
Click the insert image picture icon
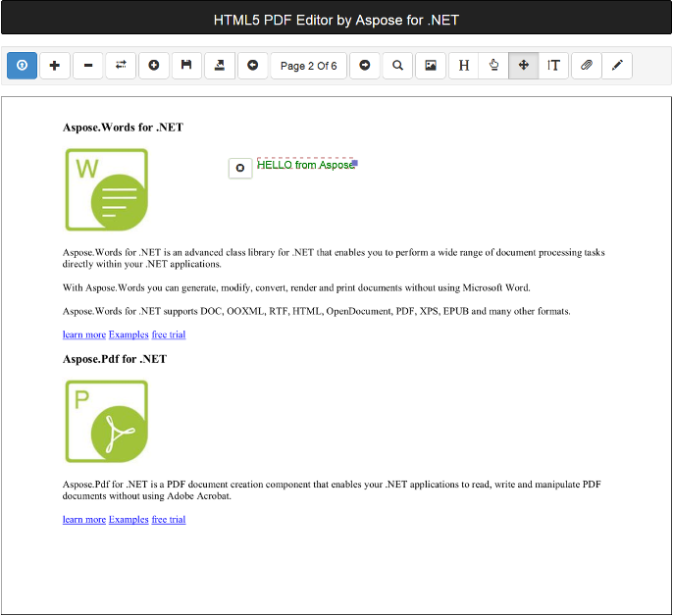[431, 66]
